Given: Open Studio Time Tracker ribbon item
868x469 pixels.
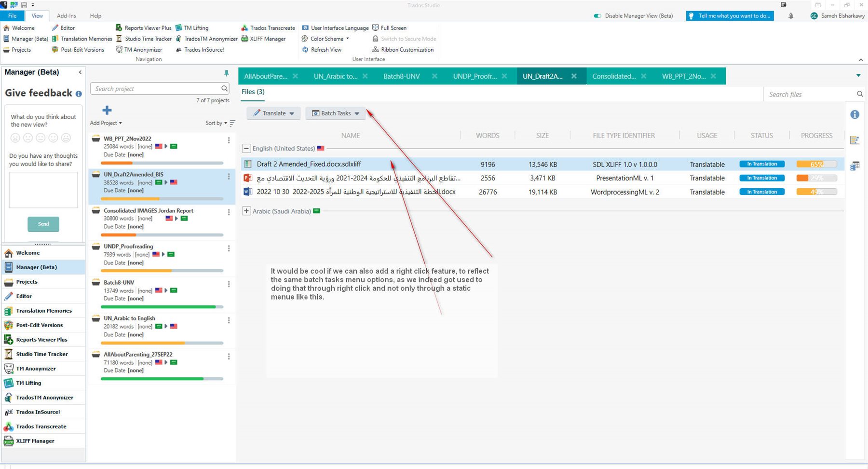Looking at the screenshot, I should click(143, 39).
